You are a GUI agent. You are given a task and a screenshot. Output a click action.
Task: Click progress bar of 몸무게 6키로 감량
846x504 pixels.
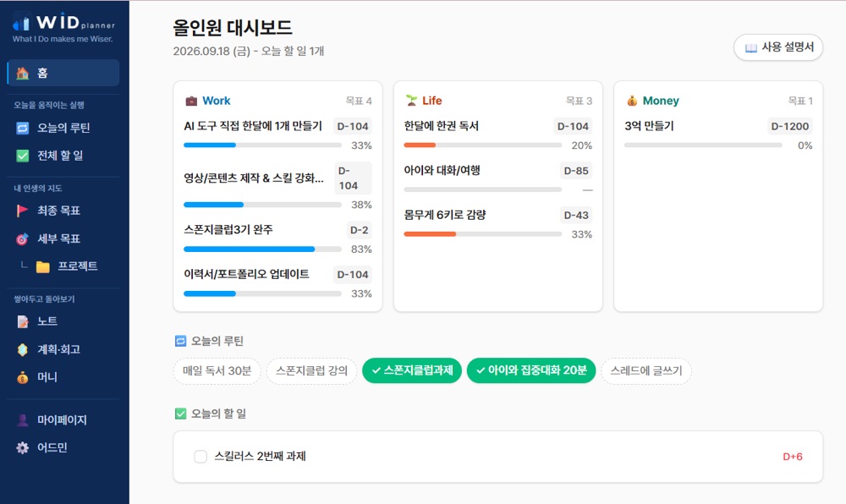(482, 234)
